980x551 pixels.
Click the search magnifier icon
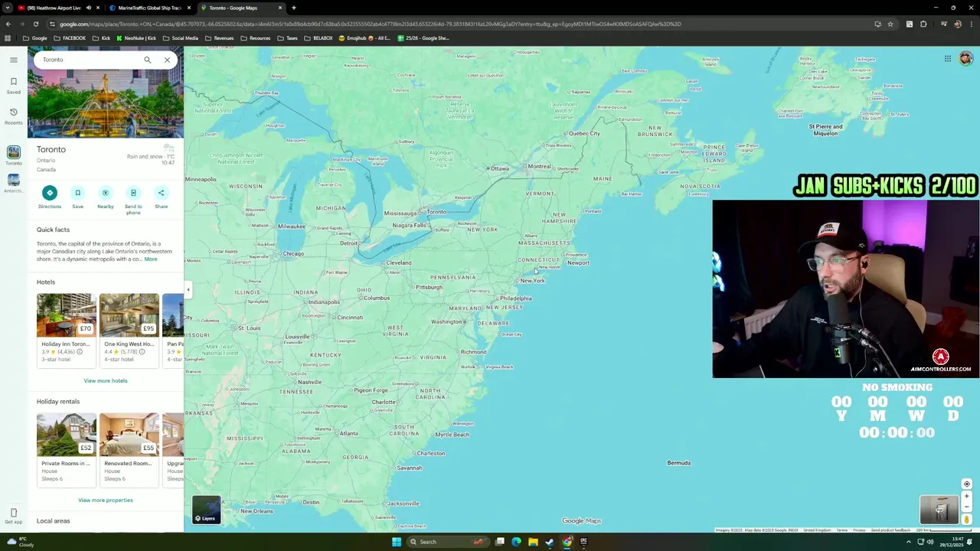147,60
